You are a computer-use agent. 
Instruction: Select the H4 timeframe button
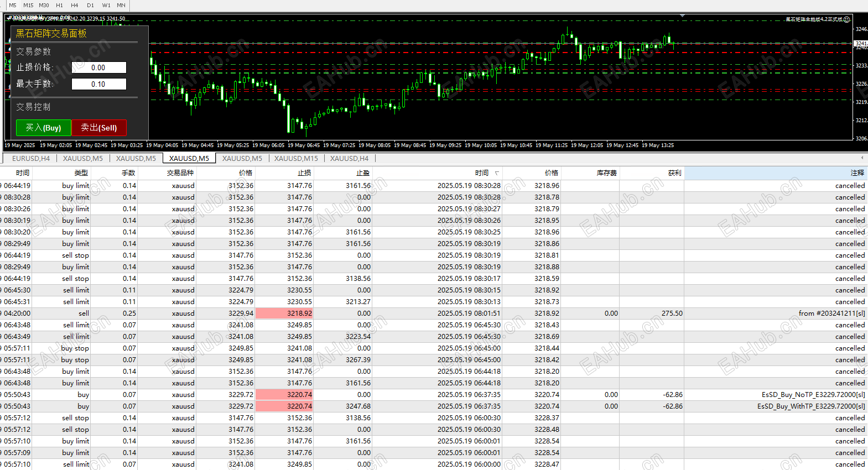pyautogui.click(x=75, y=5)
